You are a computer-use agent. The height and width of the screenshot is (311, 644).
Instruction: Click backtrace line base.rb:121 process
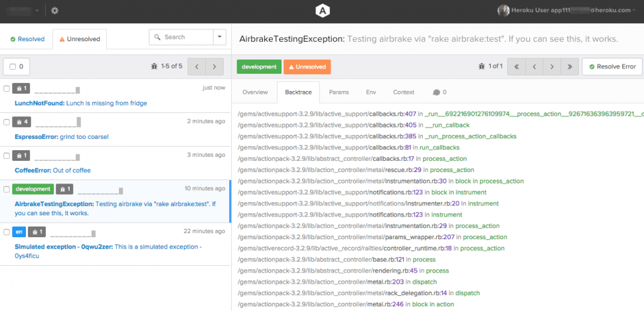[337, 259]
